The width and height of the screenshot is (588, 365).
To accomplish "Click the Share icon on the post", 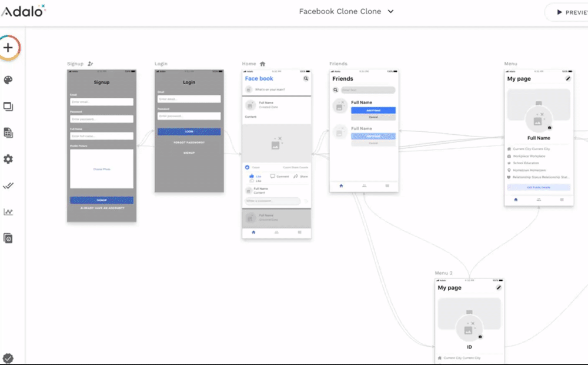I will (x=296, y=176).
